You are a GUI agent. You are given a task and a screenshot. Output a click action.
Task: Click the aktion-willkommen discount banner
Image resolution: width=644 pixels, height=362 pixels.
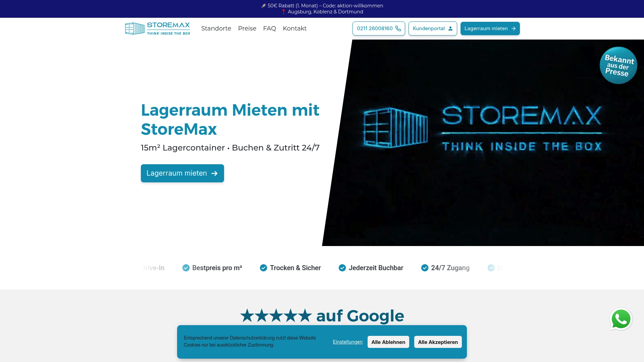click(322, 5)
